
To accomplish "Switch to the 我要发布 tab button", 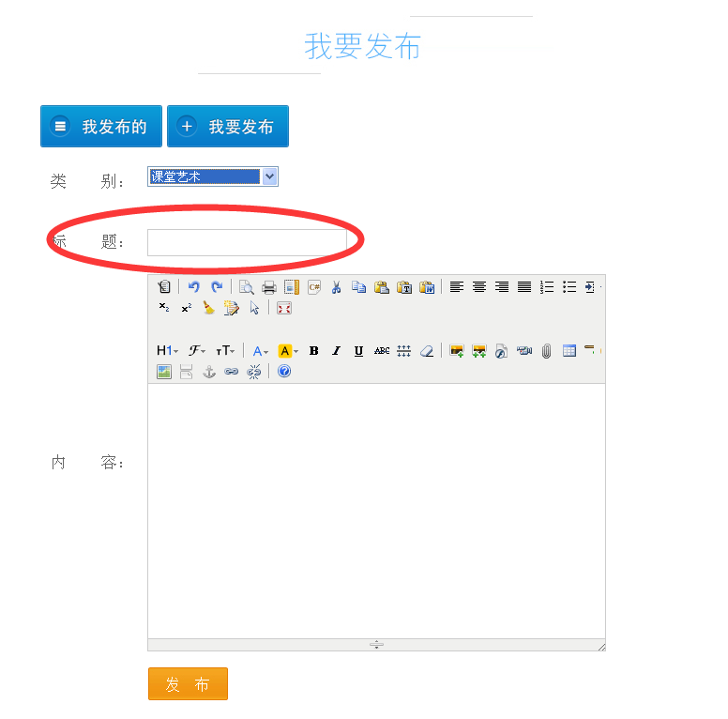I will tap(228, 127).
